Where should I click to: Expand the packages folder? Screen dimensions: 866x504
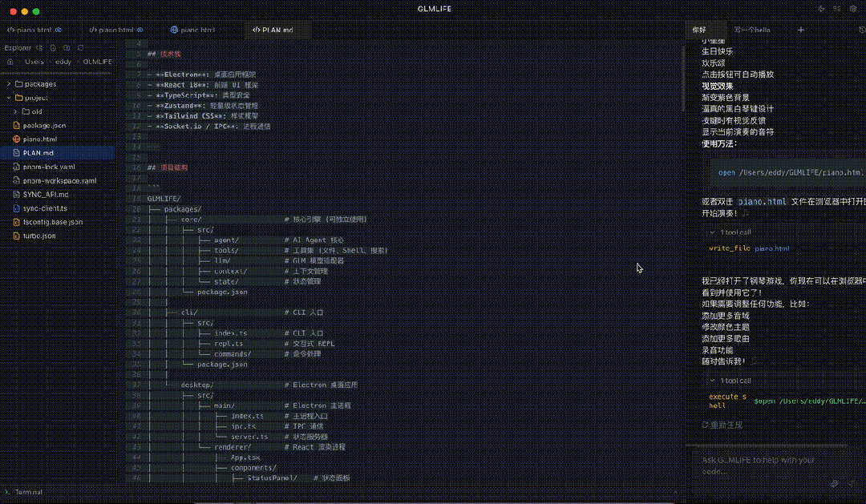9,84
